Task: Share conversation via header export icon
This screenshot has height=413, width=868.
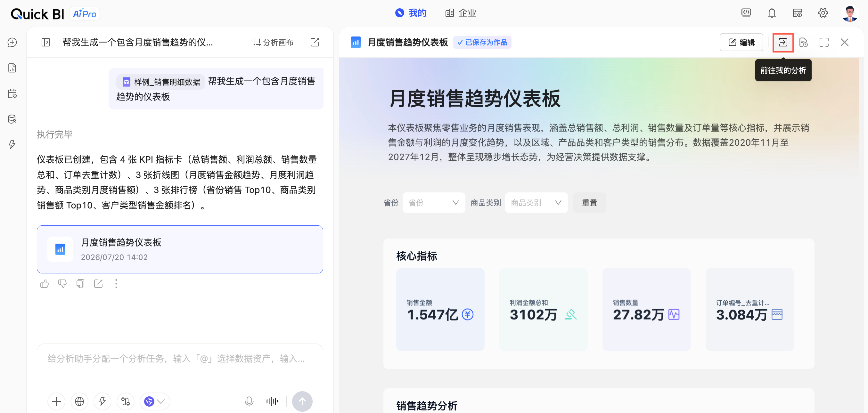Action: [315, 43]
